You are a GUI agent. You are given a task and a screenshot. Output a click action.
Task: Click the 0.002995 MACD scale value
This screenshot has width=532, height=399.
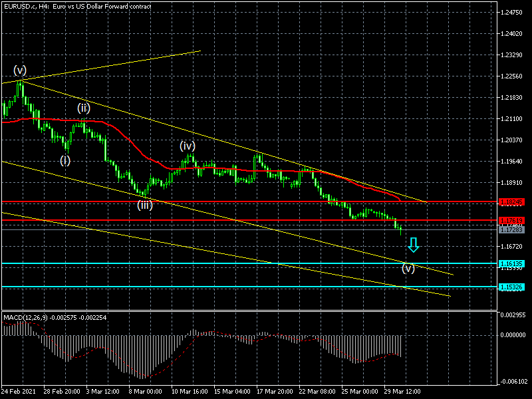(514, 315)
